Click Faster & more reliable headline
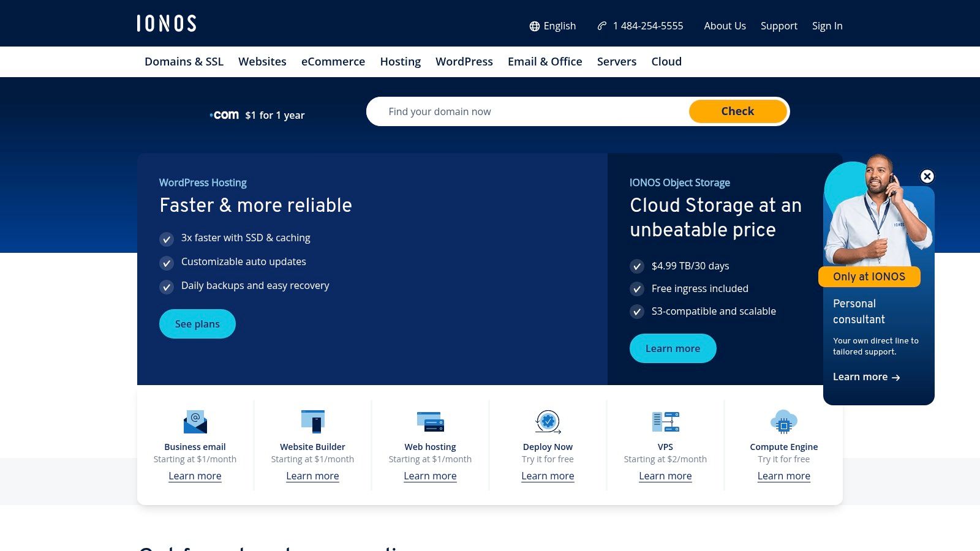Screen dimensions: 980x551 (x=255, y=205)
